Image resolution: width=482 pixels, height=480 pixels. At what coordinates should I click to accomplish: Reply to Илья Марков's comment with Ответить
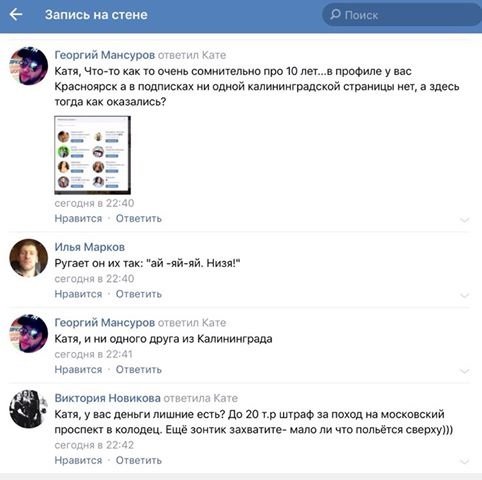click(x=139, y=294)
